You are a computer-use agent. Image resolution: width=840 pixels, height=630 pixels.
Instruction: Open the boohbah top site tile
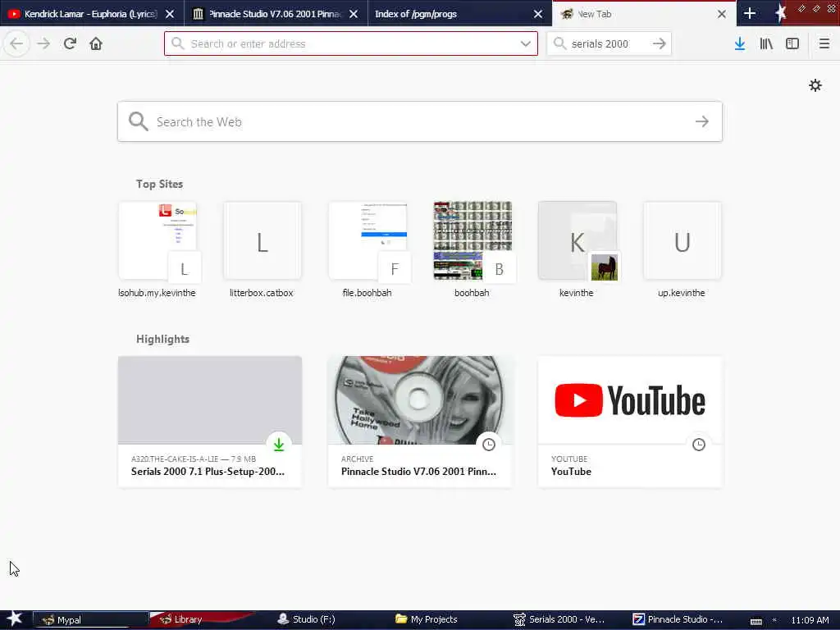472,249
